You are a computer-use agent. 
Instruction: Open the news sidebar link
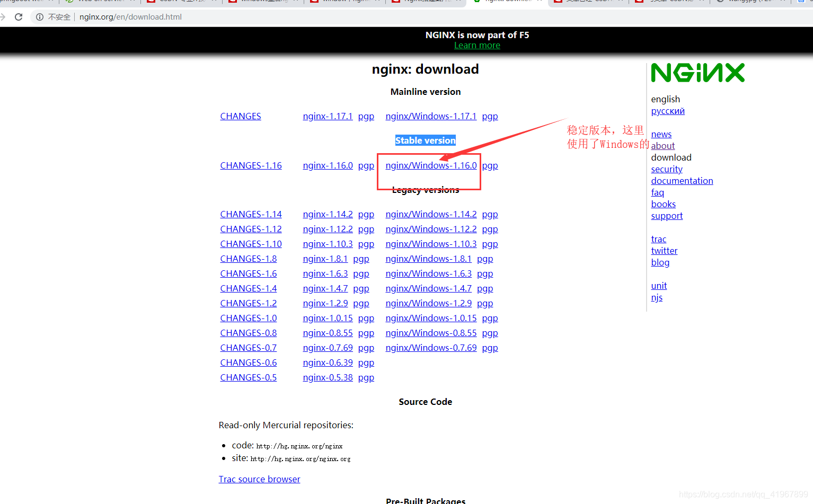(661, 134)
